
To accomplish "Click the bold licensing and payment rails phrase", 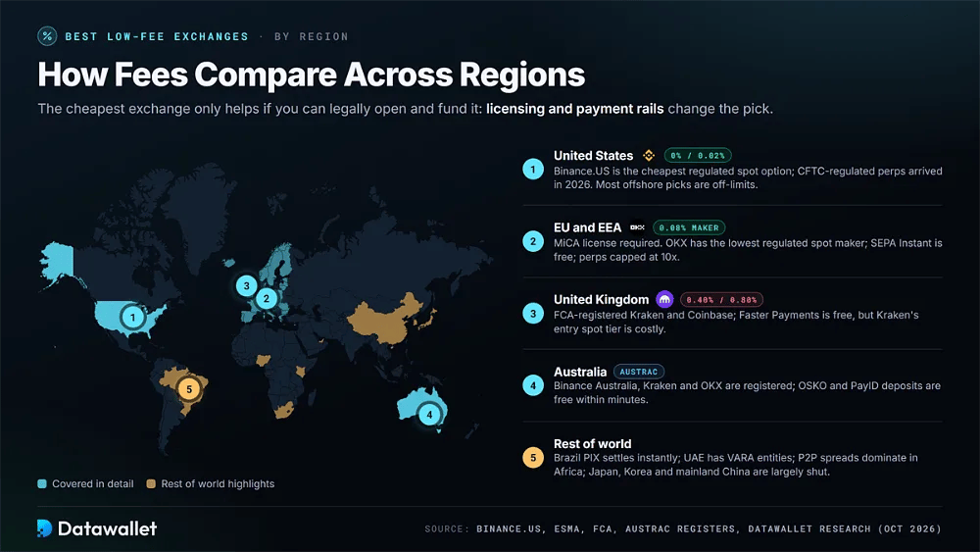I will click(x=575, y=109).
